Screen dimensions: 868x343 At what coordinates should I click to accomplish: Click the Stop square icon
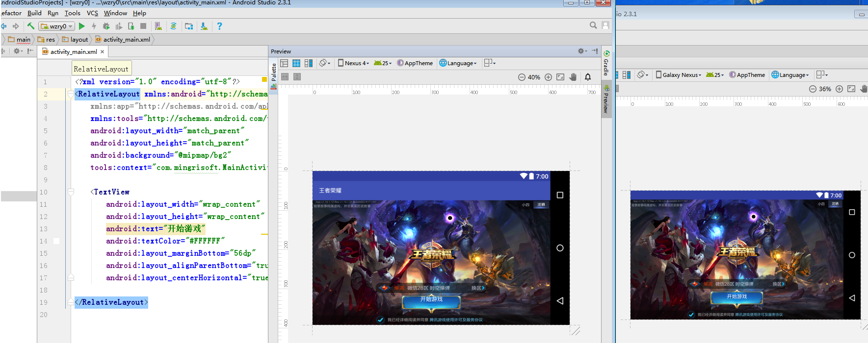click(143, 26)
